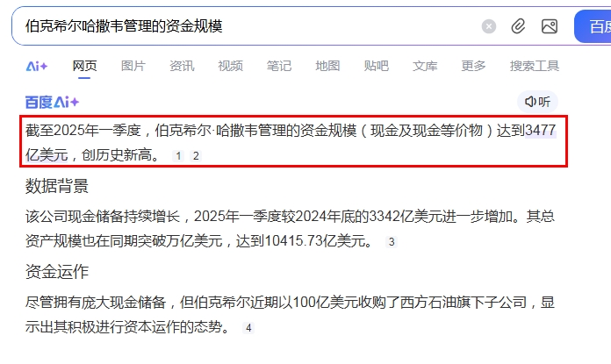
Task: Open citation reference 3
Action: click(392, 242)
